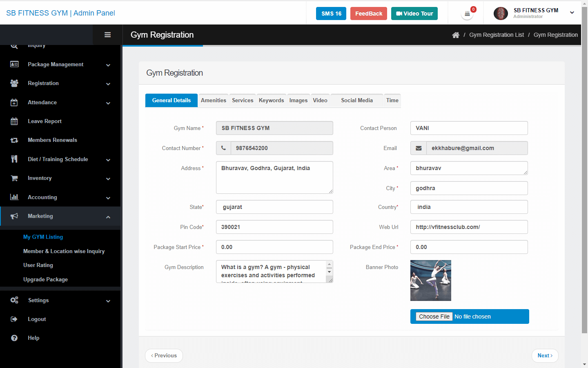588x368 pixels.
Task: Click the Video Tour button
Action: (x=414, y=13)
